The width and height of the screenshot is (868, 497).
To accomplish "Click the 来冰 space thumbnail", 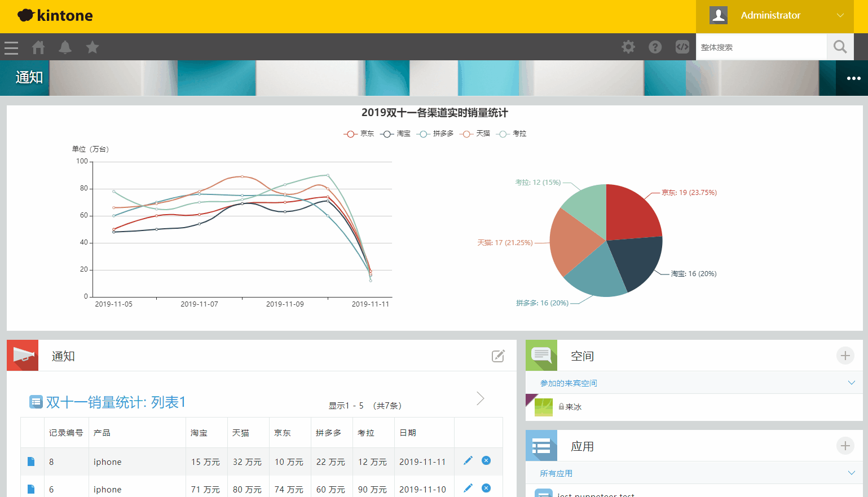I will tap(544, 407).
